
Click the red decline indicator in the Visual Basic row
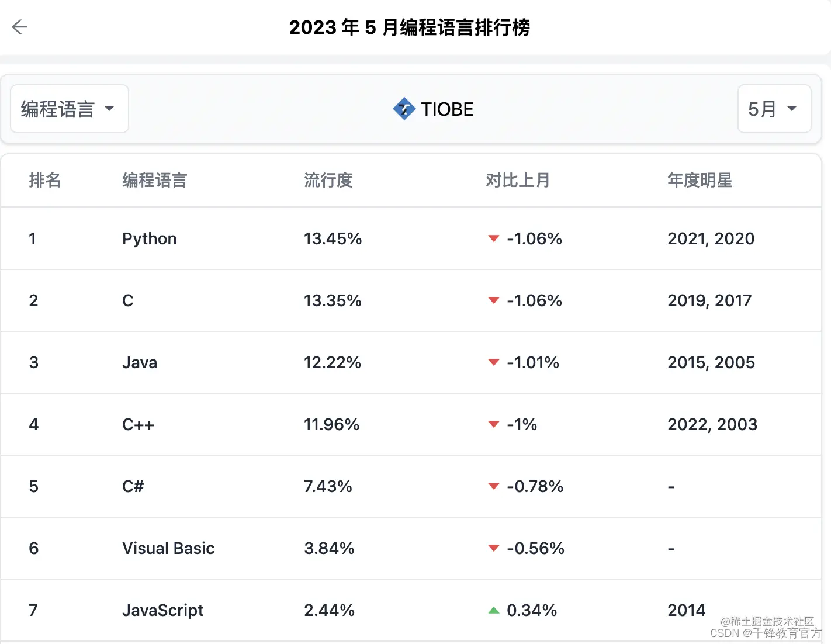[493, 549]
